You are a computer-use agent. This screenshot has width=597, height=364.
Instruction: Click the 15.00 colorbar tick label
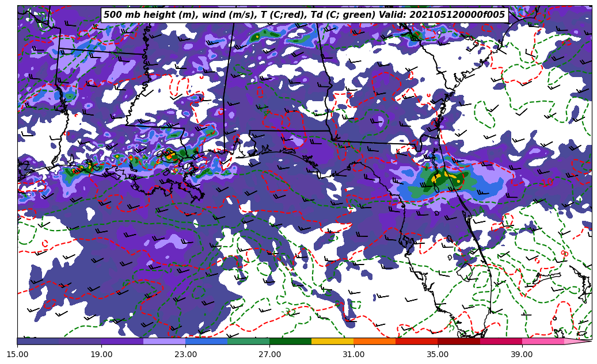coord(17,354)
